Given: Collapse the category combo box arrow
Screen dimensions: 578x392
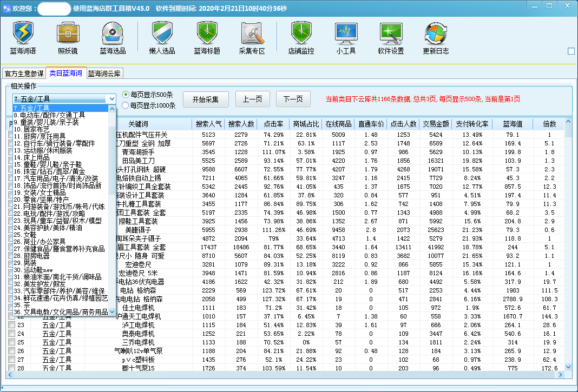Looking at the screenshot, I should click(111, 99).
